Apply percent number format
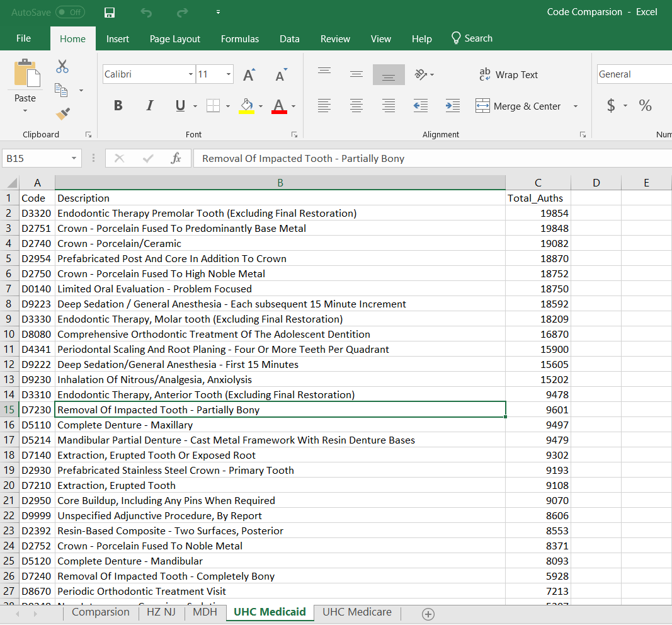The width and height of the screenshot is (672, 625). tap(645, 105)
